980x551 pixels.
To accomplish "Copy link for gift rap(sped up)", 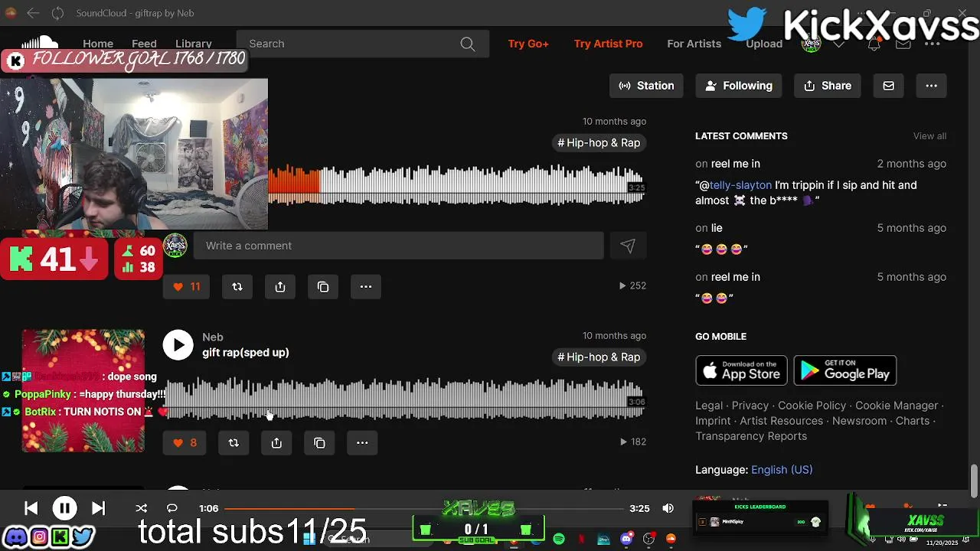I will pos(319,442).
